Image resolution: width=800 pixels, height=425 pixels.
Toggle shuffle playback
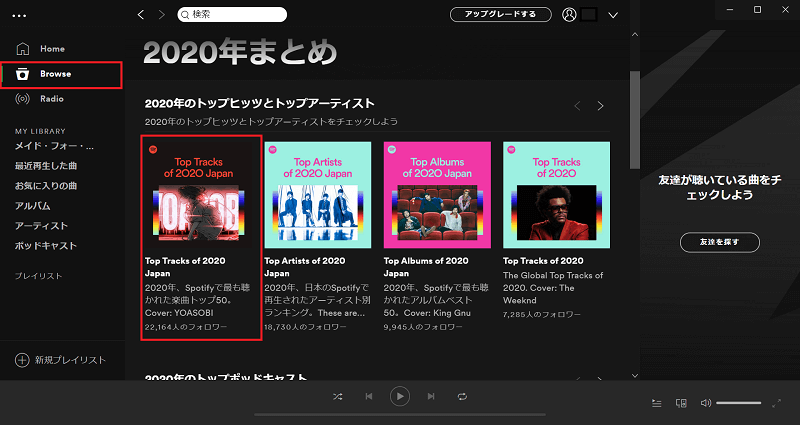(x=338, y=396)
